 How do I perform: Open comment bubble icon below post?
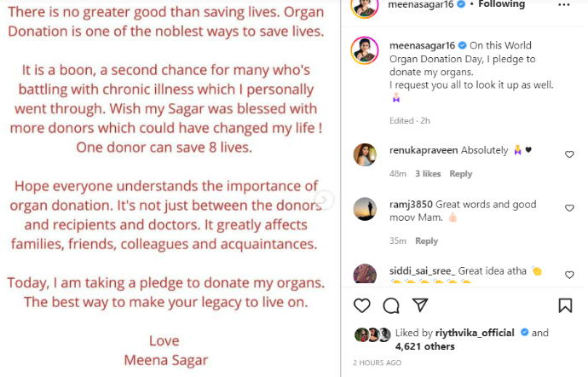click(x=391, y=305)
